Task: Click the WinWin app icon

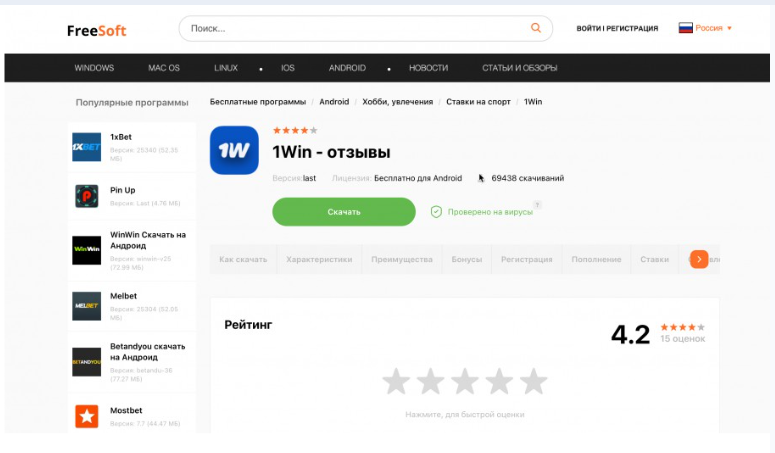Action: pyautogui.click(x=86, y=250)
